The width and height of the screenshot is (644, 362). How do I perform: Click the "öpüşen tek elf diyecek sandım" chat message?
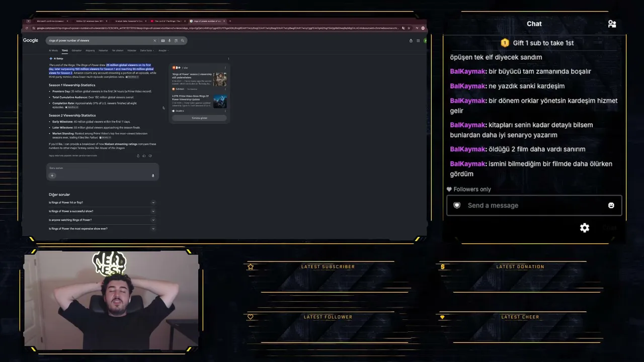coord(496,57)
